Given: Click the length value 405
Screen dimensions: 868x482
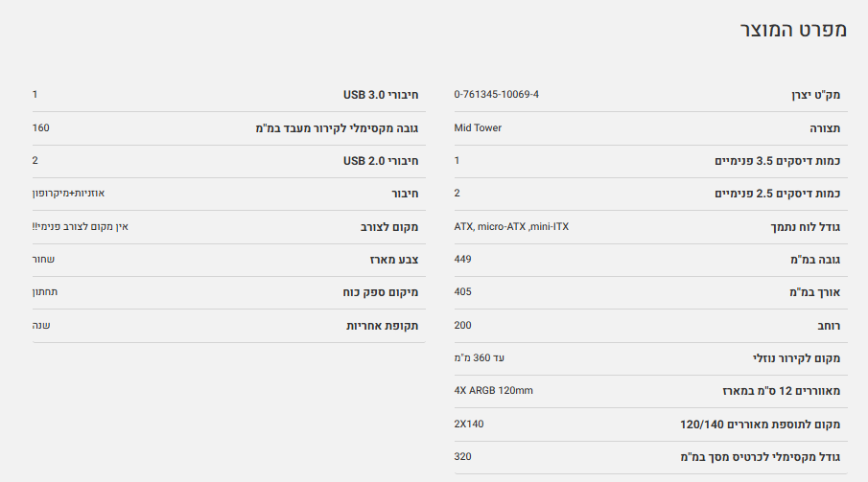Looking at the screenshot, I should [462, 292].
